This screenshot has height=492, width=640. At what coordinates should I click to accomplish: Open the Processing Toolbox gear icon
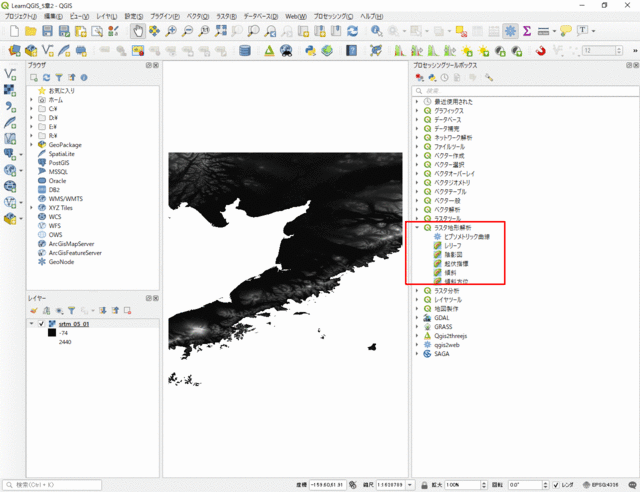[x=510, y=31]
